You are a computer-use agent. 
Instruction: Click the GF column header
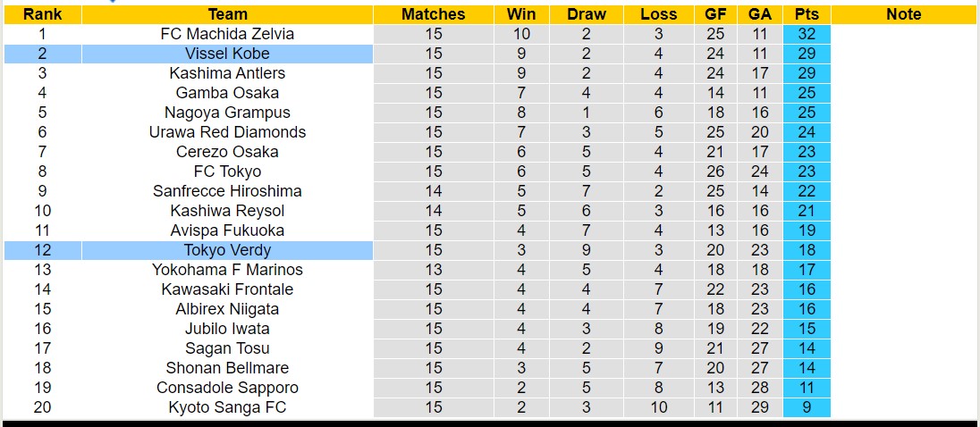point(715,14)
